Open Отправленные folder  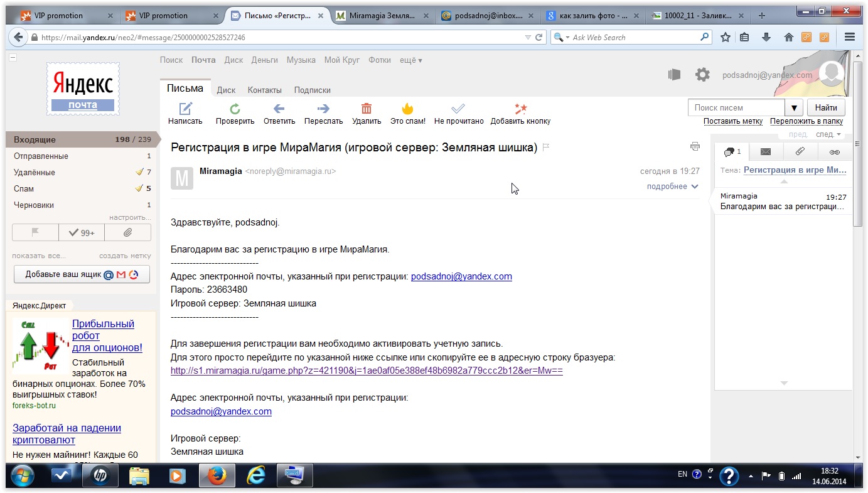point(82,156)
